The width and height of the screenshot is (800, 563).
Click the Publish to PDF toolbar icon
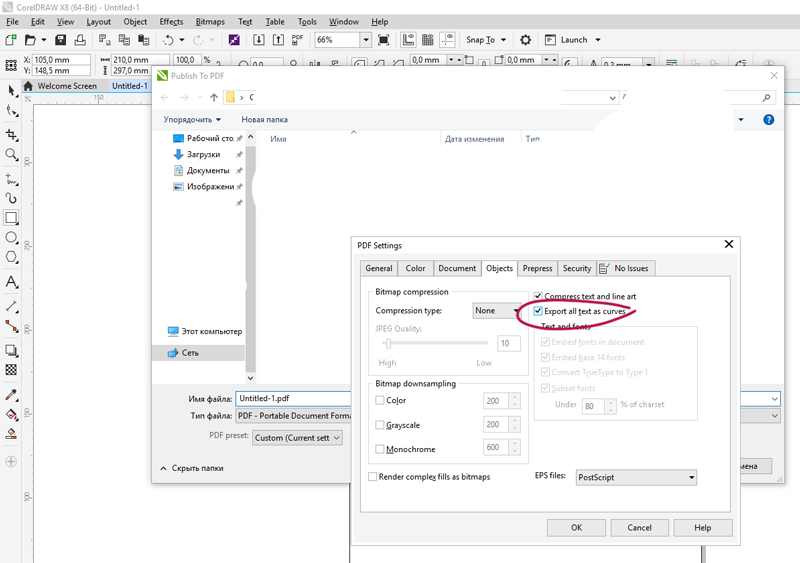coord(297,40)
